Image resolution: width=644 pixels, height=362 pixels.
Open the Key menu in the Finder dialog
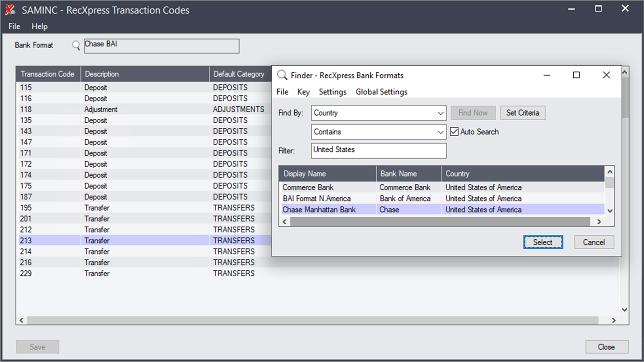303,92
